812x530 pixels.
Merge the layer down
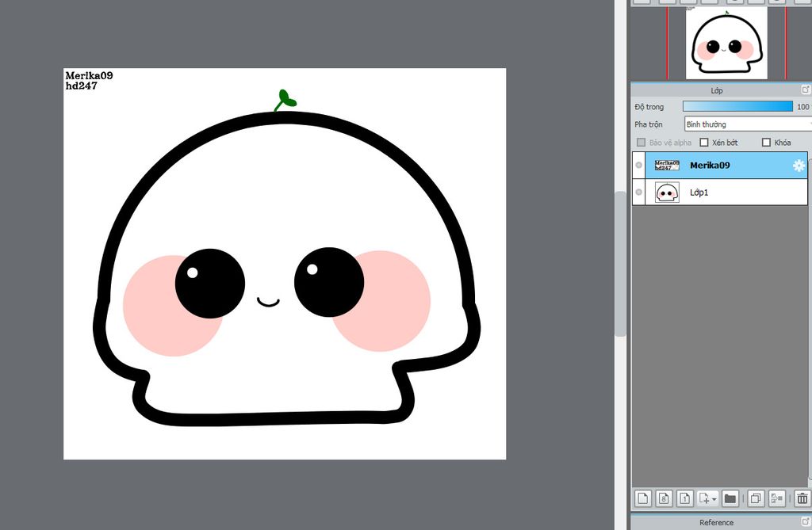pyautogui.click(x=776, y=498)
